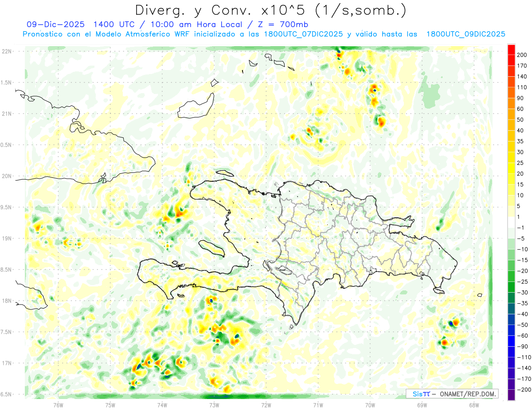532x411 pixels.
Task: Click the "-10" colorbar value
Action: pos(522,249)
